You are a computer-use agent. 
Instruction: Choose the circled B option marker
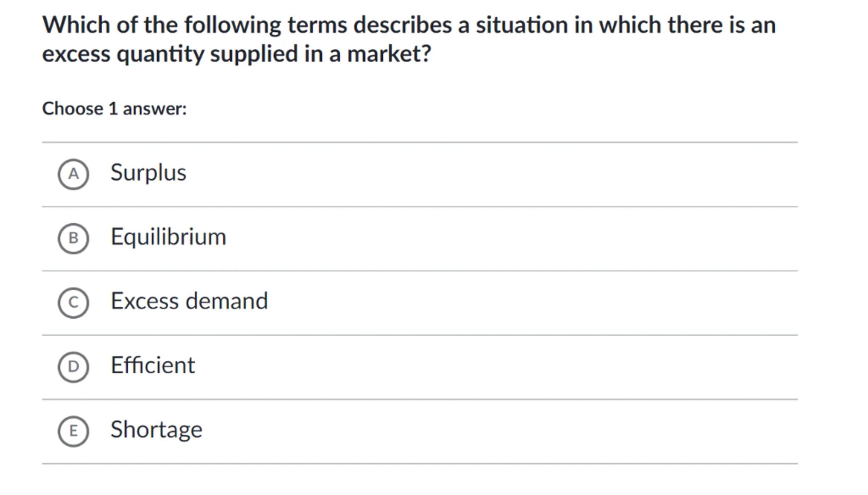[x=73, y=238]
